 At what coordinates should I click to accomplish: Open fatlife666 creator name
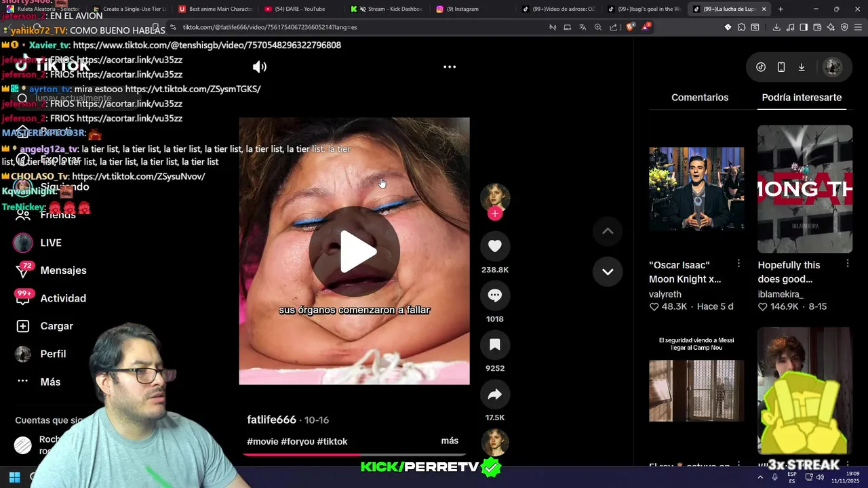[x=271, y=420]
